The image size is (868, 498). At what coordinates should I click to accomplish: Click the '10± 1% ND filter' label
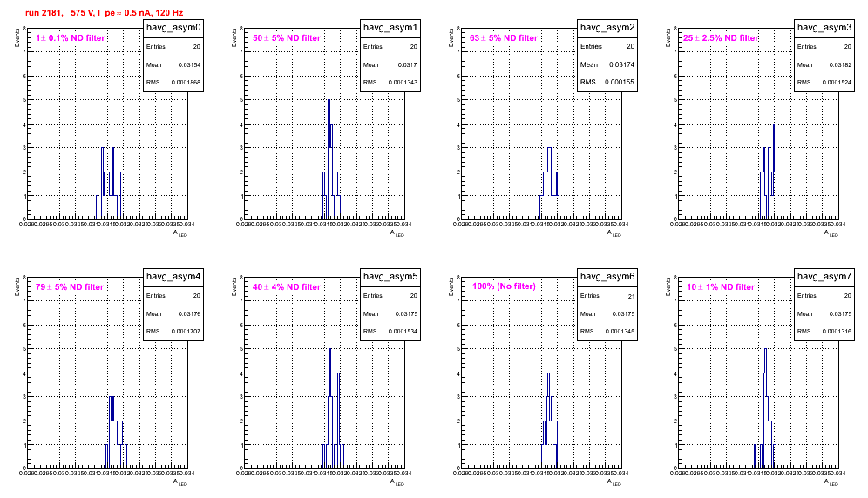721,287
